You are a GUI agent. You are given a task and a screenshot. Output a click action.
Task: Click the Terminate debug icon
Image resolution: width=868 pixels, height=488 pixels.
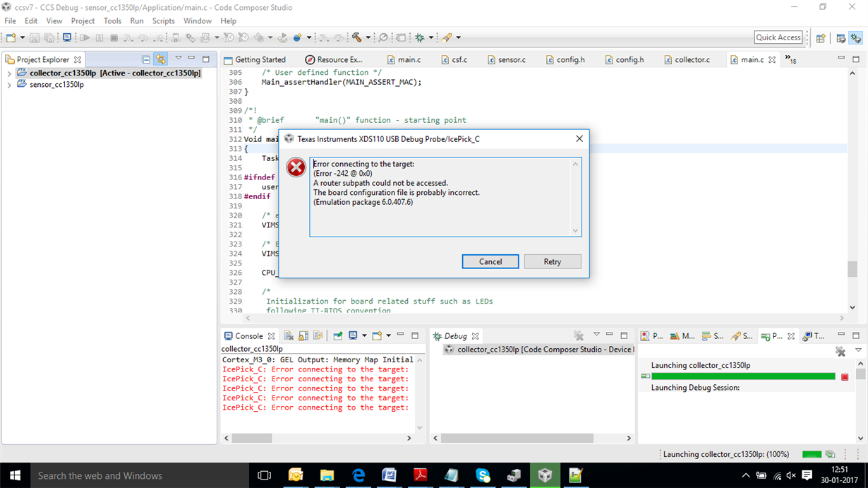click(x=114, y=37)
